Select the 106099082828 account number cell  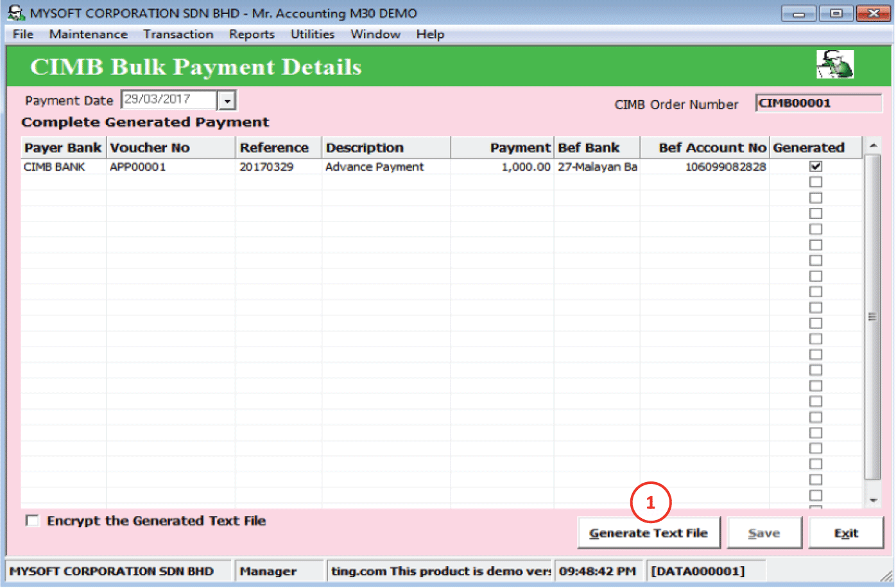[705, 167]
